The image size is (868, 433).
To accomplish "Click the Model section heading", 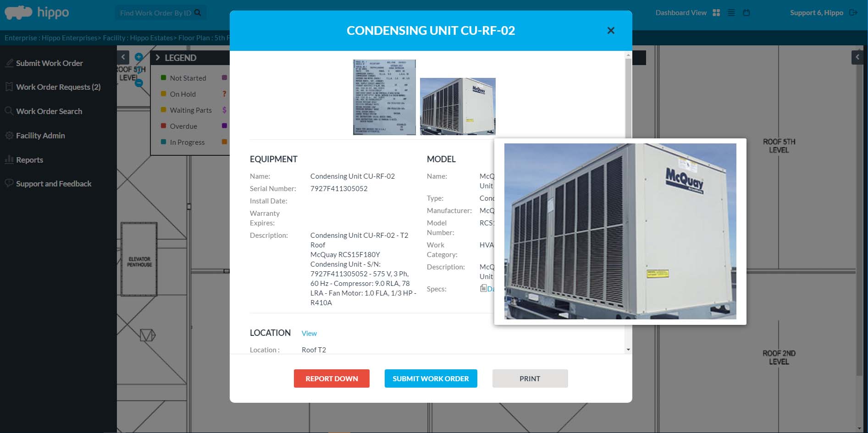I will [441, 159].
